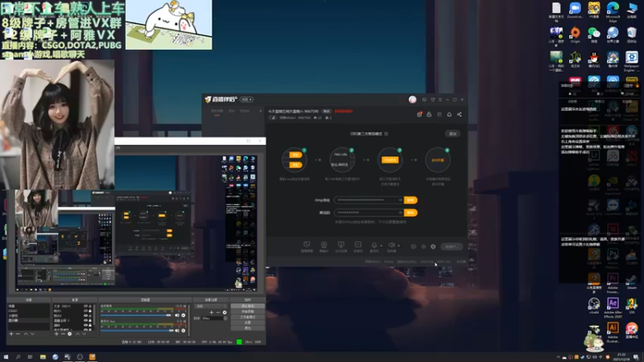Open 设置 from the OBS controls
This screenshot has height=362, width=644.
point(248,323)
